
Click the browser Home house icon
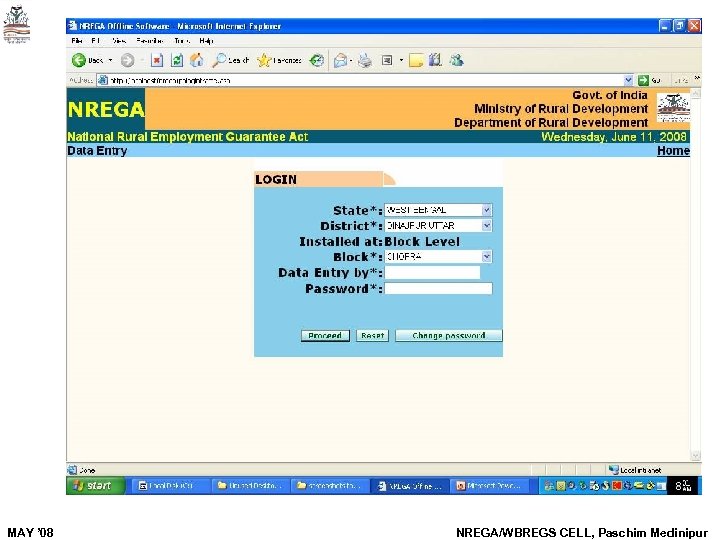[197, 60]
